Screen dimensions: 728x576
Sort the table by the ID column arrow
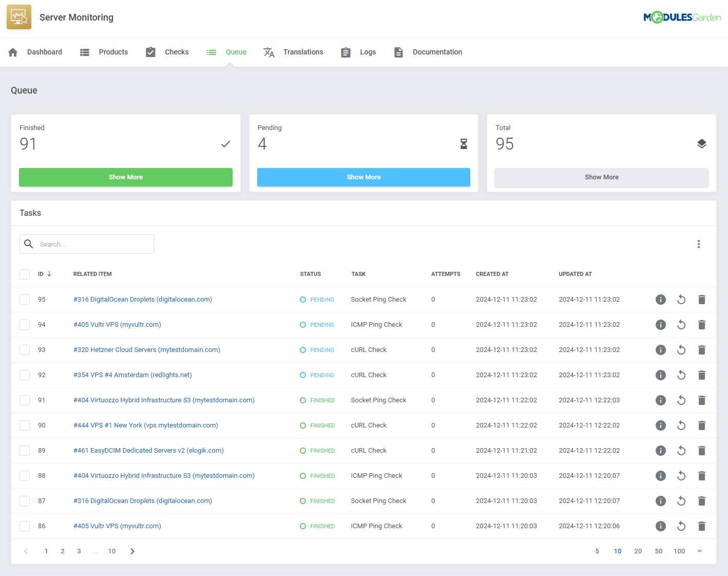tap(49, 274)
